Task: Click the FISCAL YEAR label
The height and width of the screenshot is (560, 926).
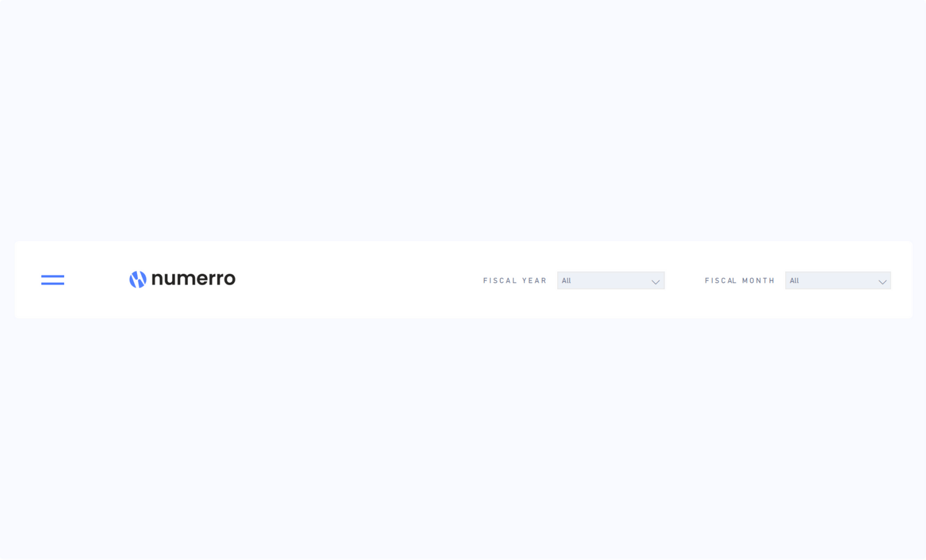Action: click(x=515, y=281)
